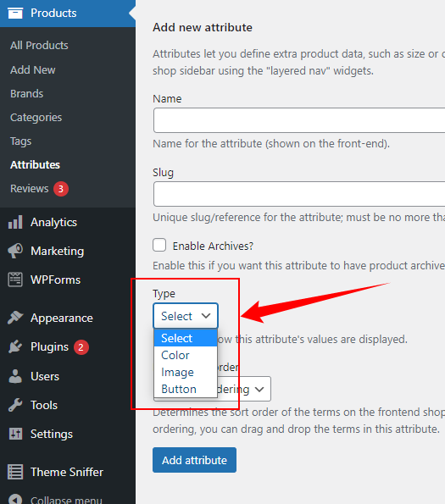
Task: Expand the default sort order dropdown
Action: pos(244,389)
